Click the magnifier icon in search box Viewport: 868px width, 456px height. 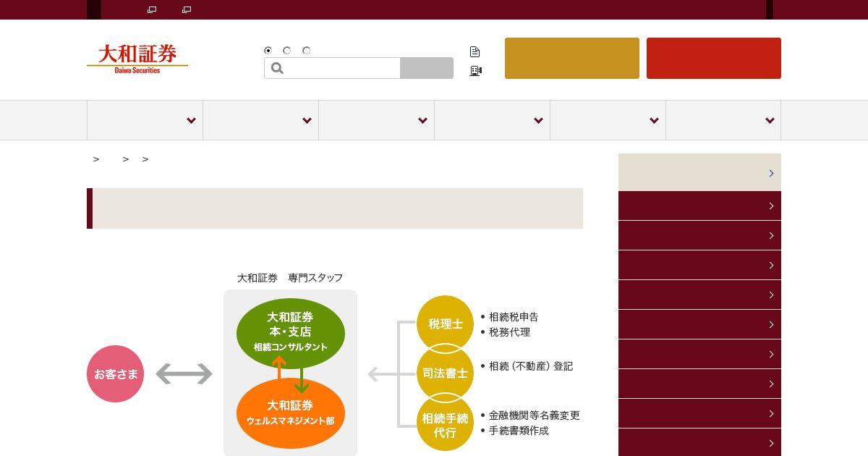point(277,68)
